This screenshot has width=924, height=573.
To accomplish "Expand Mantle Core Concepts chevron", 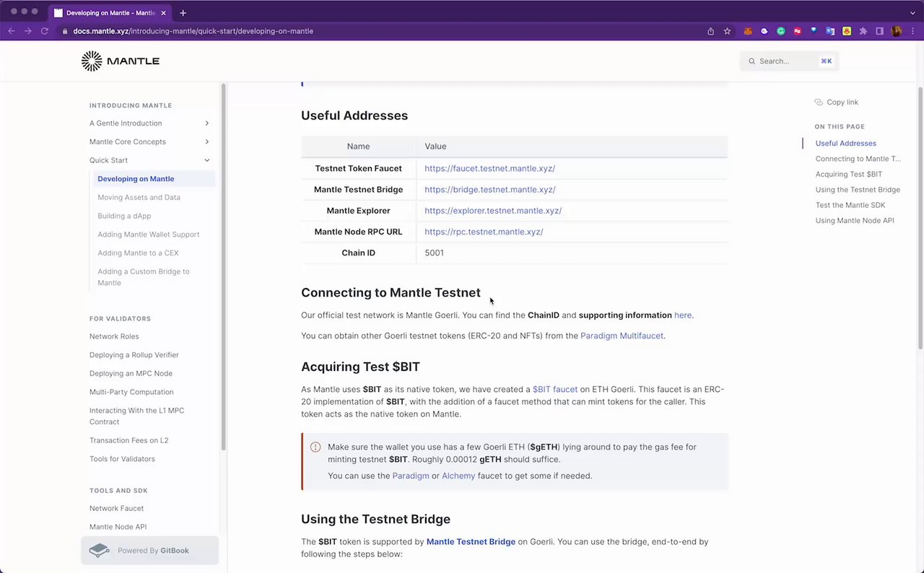I will (206, 141).
